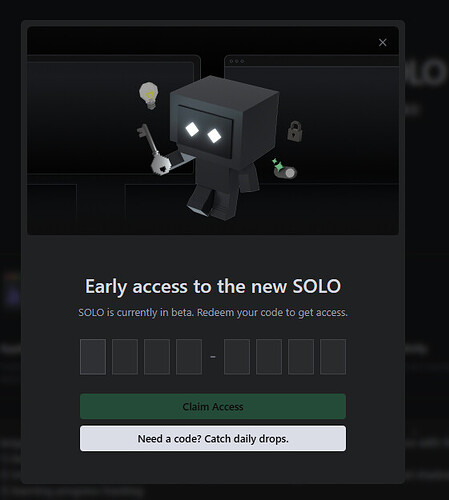
Task: Click the Claim Access button
Action: pos(213,406)
